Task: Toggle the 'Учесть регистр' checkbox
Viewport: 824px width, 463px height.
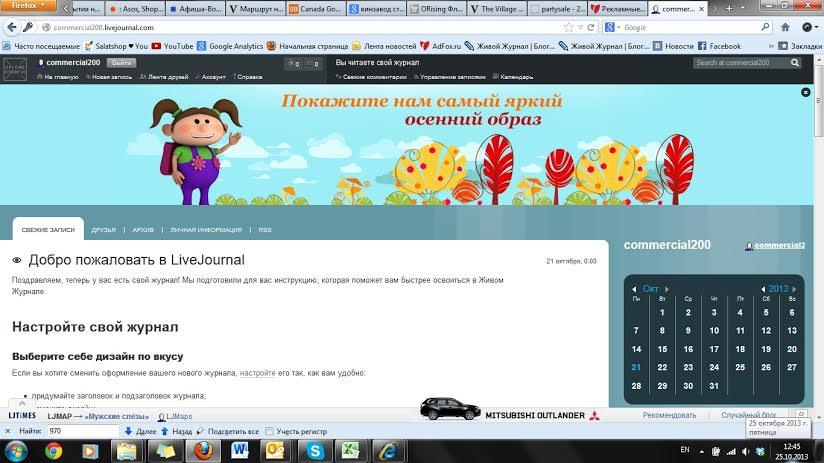Action: tap(270, 431)
